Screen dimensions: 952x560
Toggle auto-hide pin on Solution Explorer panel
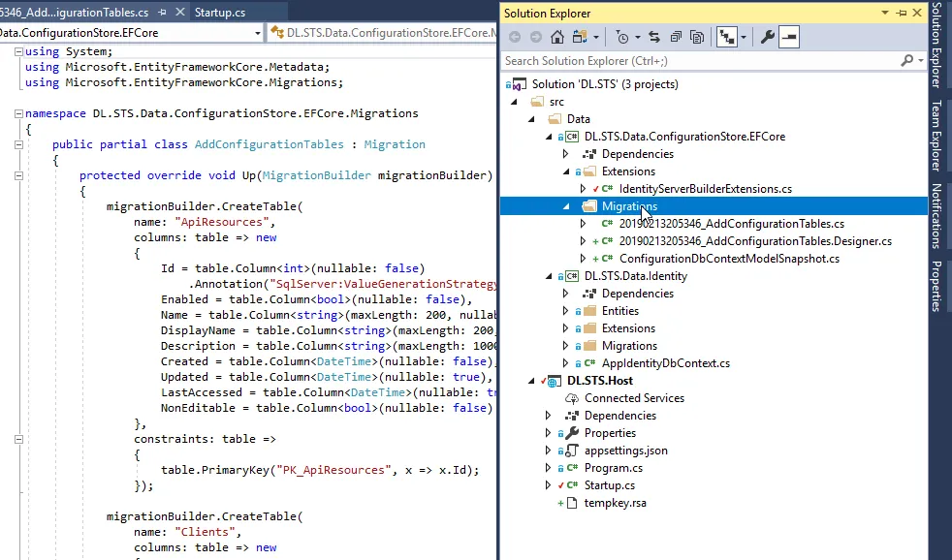(901, 13)
